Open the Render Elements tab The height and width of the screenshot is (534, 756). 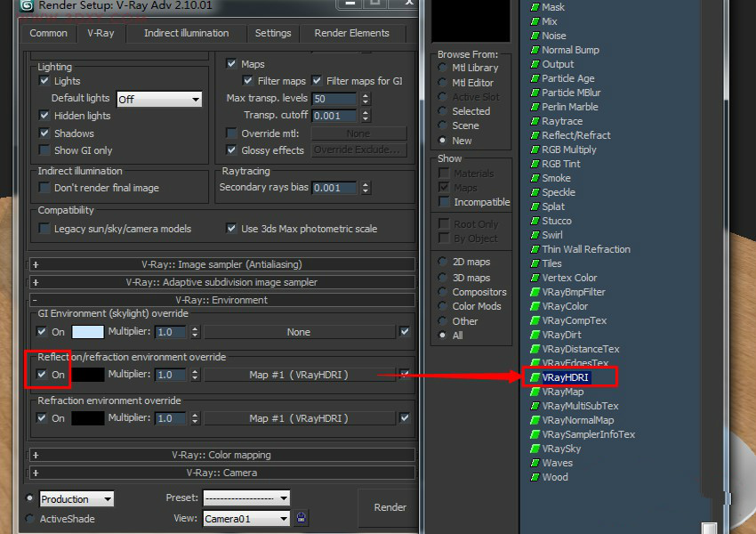pos(351,33)
